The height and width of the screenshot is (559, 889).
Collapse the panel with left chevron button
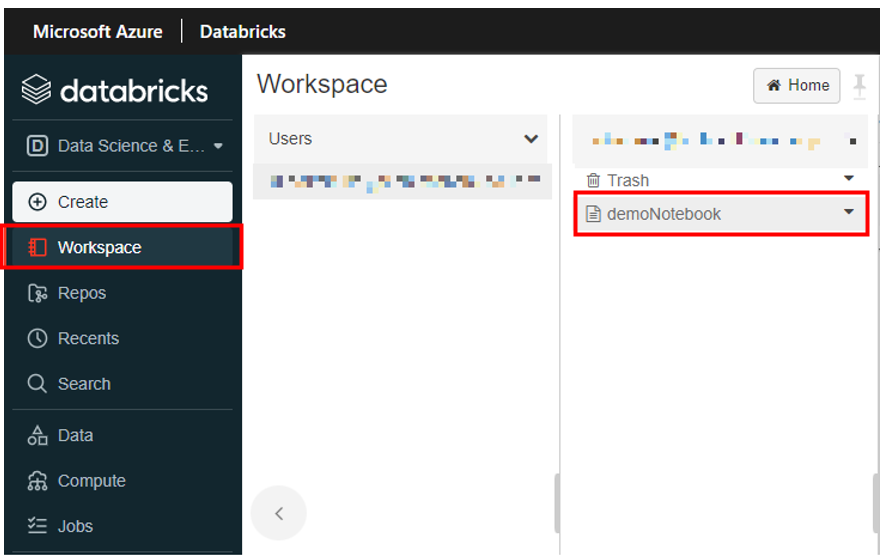(x=278, y=514)
